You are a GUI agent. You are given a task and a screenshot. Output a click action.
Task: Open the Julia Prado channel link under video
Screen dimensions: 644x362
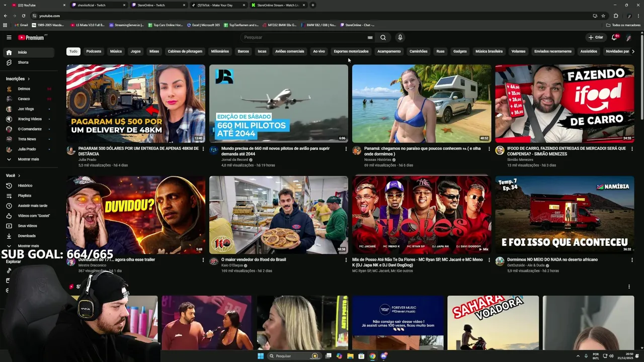[87, 159]
